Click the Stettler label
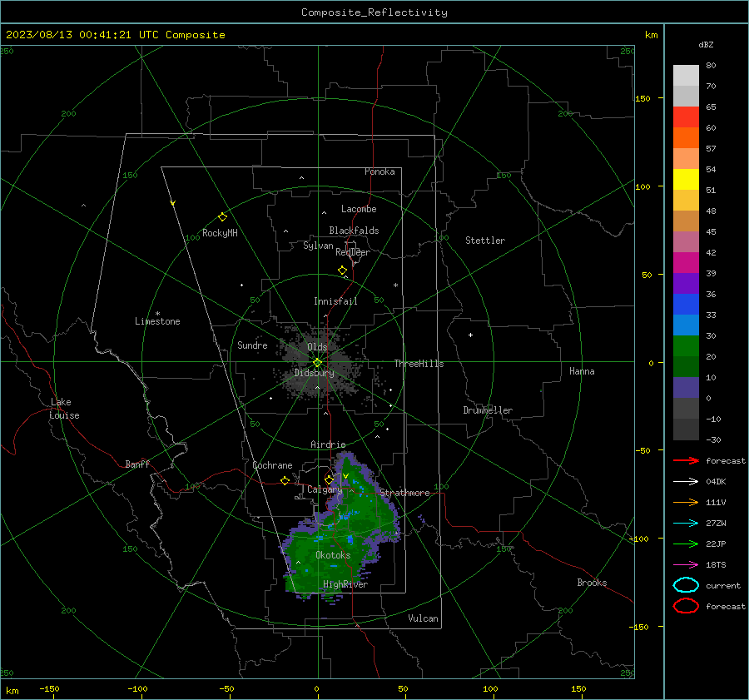 click(485, 241)
